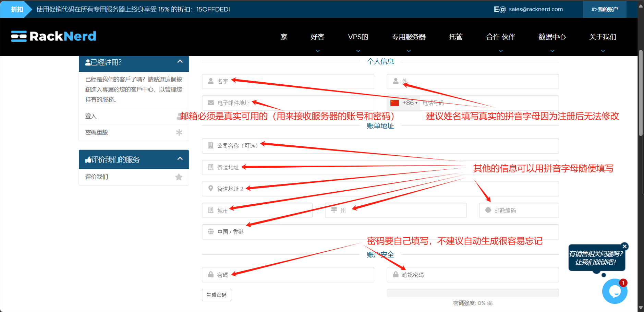Image resolution: width=644 pixels, height=312 pixels.
Task: Open the VPS的 navigation menu
Action: click(x=358, y=37)
